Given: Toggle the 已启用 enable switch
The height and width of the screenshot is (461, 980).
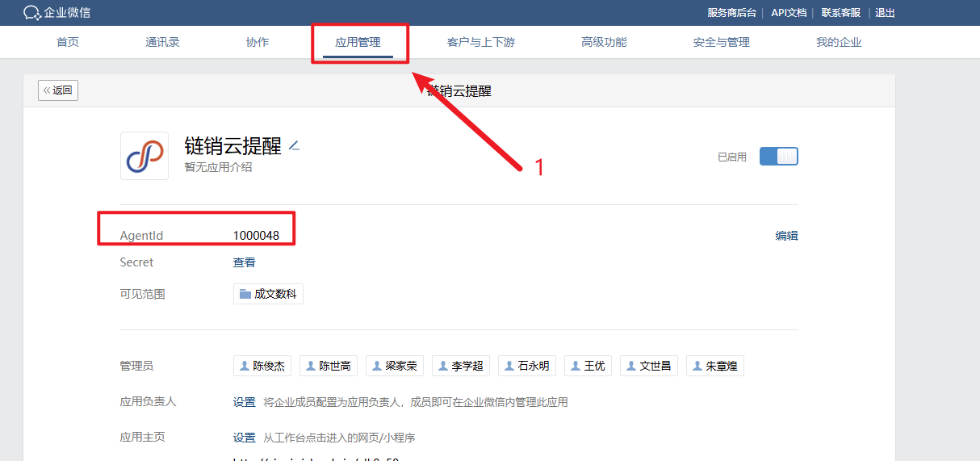Looking at the screenshot, I should pyautogui.click(x=778, y=157).
